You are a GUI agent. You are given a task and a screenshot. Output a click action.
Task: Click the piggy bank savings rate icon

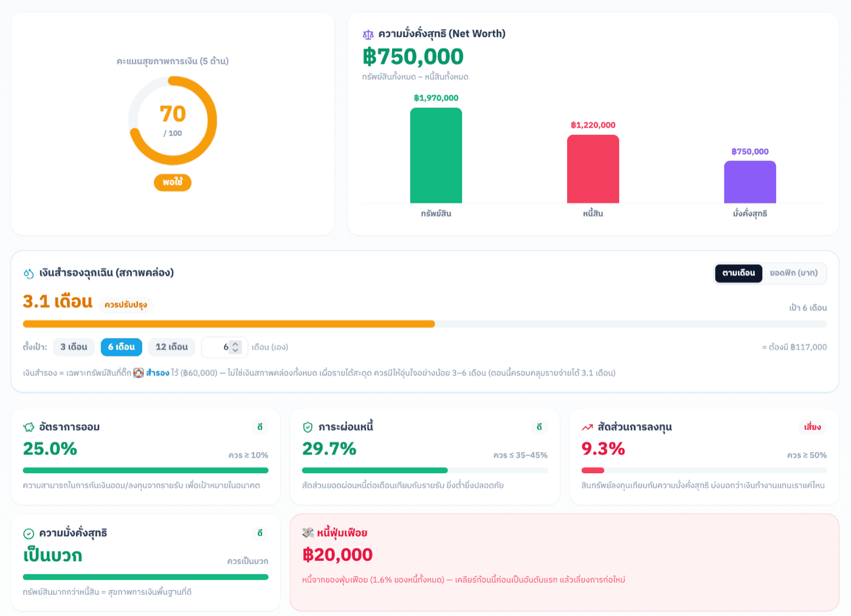point(29,427)
